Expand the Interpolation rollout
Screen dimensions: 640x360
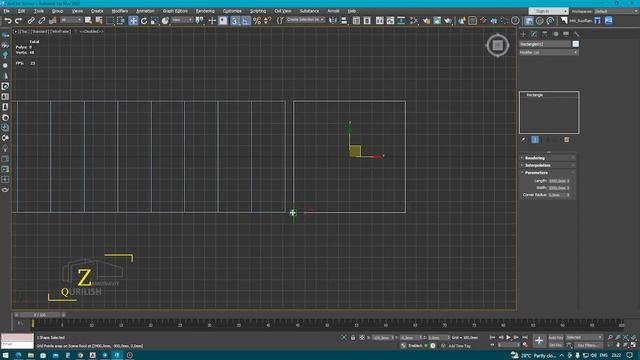coord(548,165)
